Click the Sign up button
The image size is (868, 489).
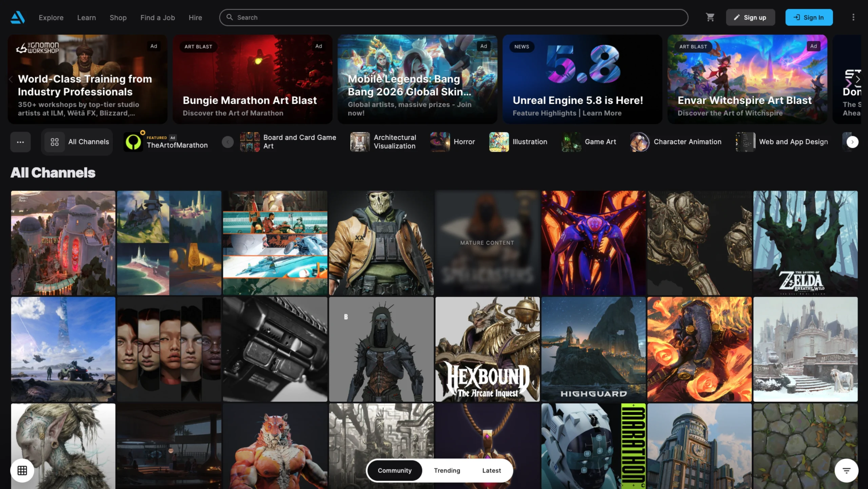pyautogui.click(x=750, y=17)
